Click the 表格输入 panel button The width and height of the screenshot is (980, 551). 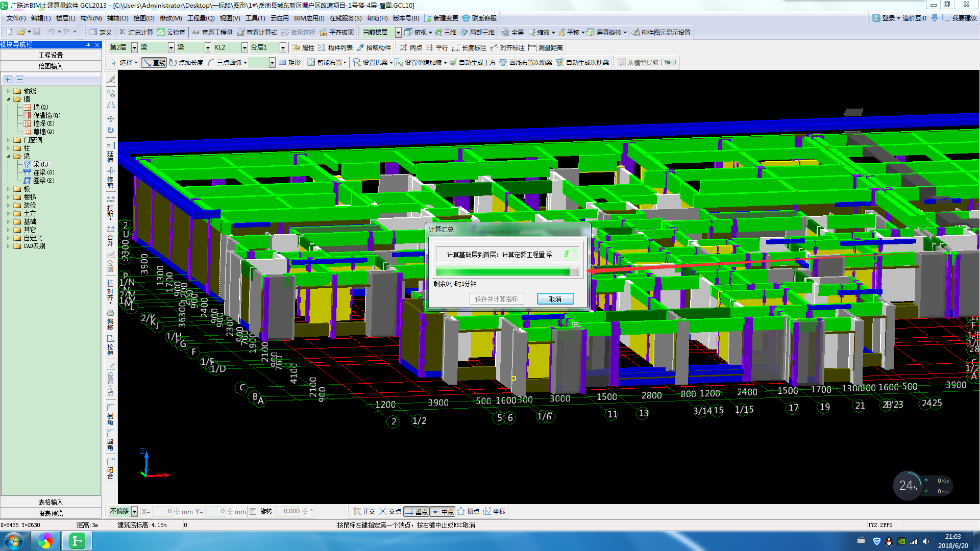click(x=51, y=502)
